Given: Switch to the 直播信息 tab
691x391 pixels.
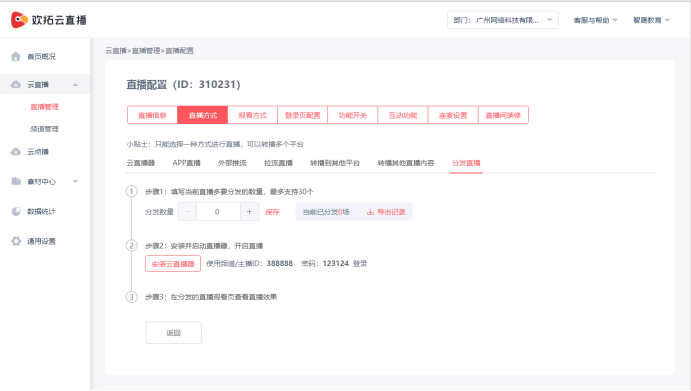Looking at the screenshot, I should coord(152,115).
